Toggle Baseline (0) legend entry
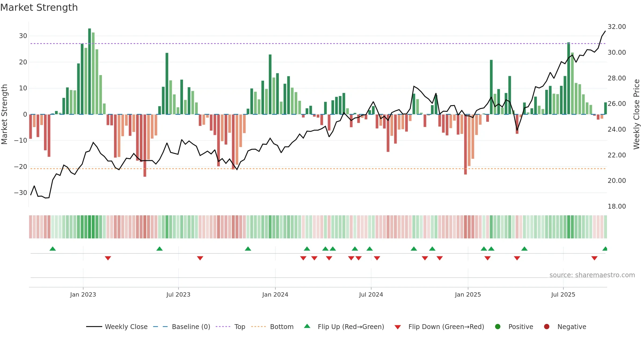 [x=182, y=327]
